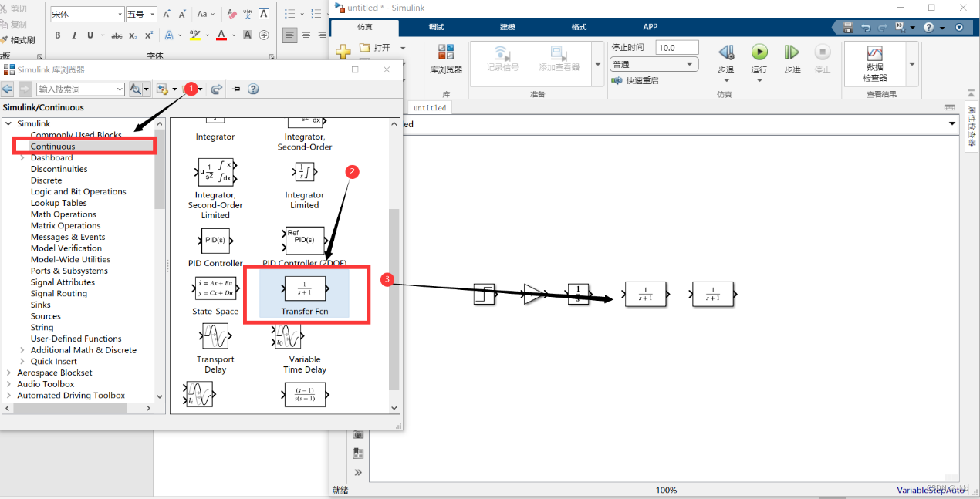980x499 pixels.
Task: Click the Step block on model canvas
Action: (x=484, y=294)
